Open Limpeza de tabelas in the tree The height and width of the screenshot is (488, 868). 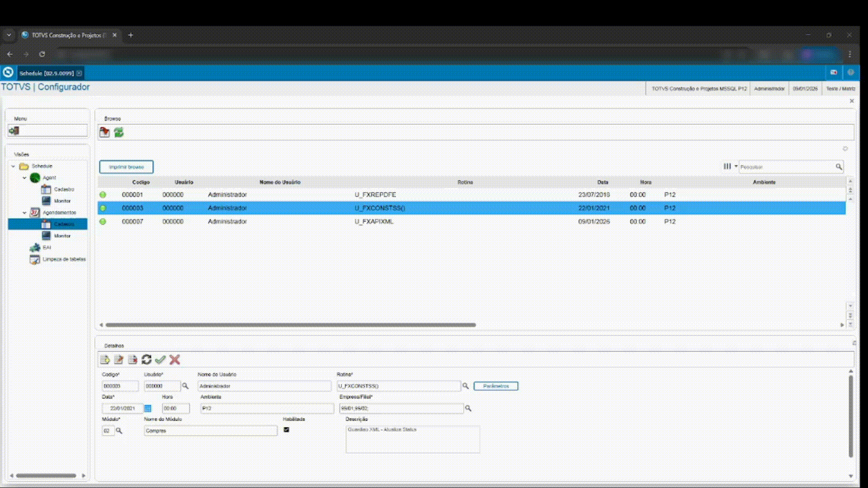(x=63, y=259)
